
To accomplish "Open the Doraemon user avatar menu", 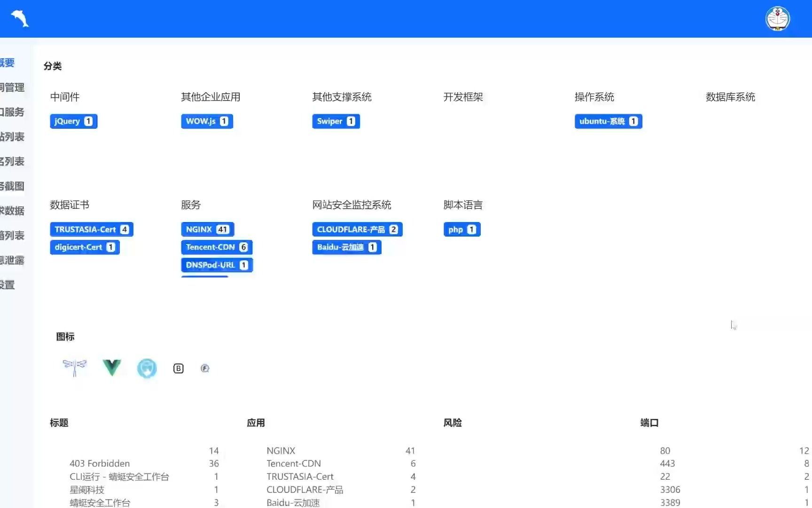I will coord(778,19).
